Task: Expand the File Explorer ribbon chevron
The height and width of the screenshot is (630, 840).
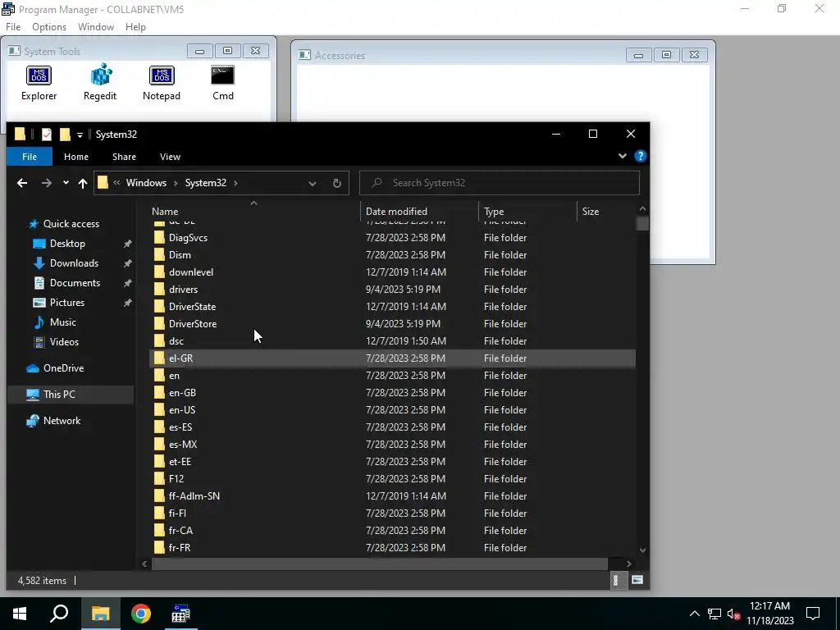Action: (622, 156)
